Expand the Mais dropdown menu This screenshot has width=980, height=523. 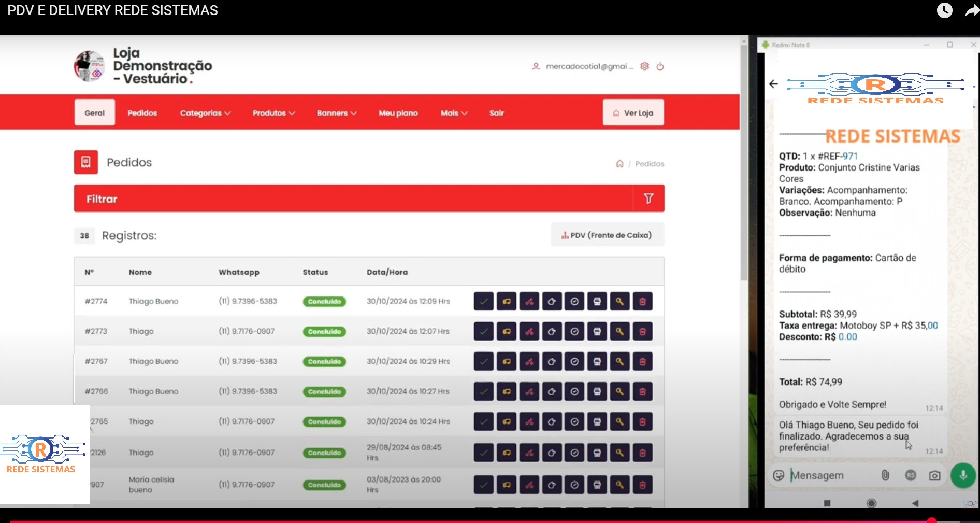coord(454,113)
